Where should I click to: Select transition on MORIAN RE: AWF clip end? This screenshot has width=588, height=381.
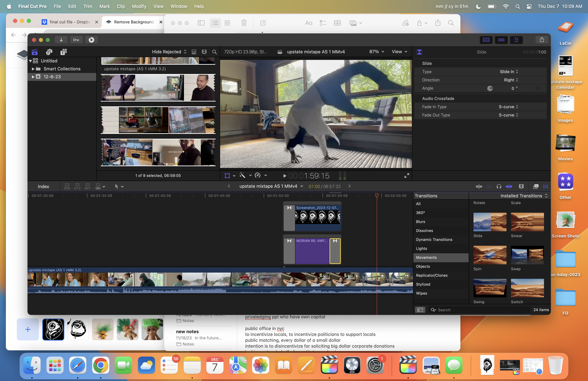click(335, 251)
